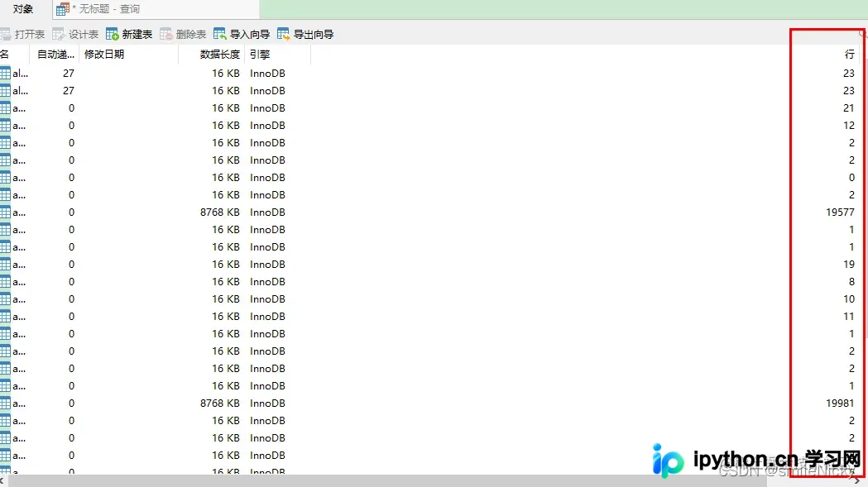Image resolution: width=868 pixels, height=487 pixels.
Task: Click the 删除表 delete table icon
Action: 166,34
